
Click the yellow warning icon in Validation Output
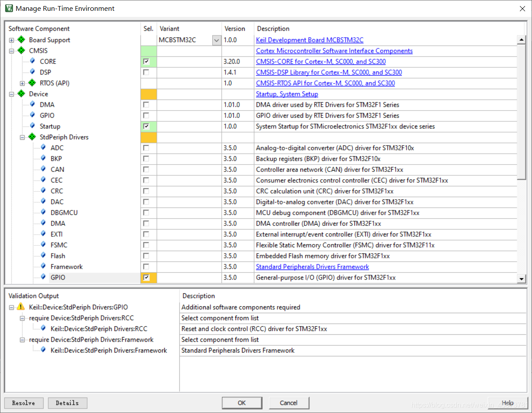tap(21, 307)
